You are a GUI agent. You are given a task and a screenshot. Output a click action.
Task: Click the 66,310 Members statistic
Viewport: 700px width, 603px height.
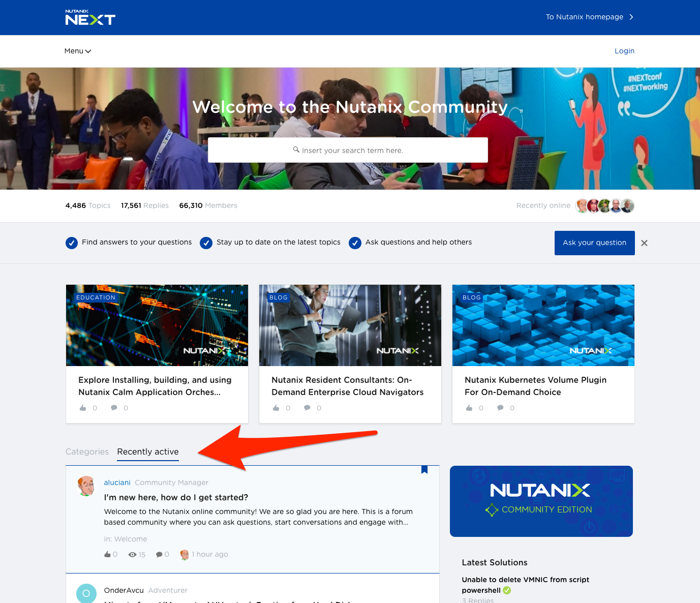click(208, 205)
